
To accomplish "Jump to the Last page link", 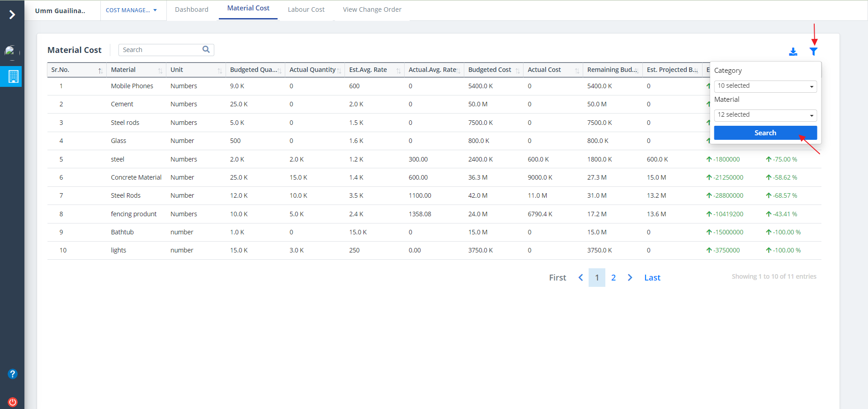I will [652, 277].
